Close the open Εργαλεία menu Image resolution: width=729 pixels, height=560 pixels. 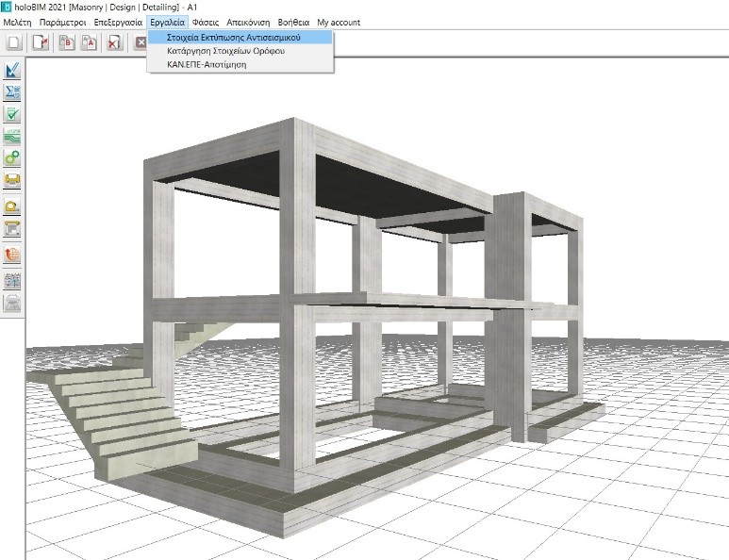click(167, 23)
